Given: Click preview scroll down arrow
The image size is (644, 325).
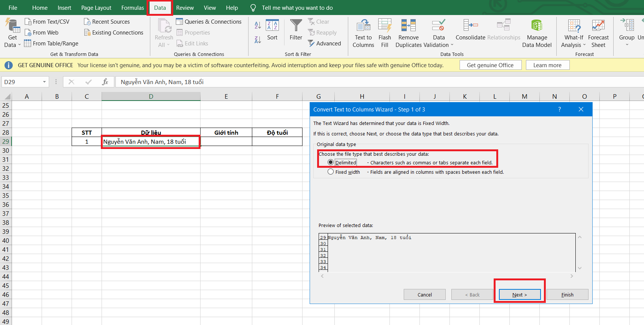Looking at the screenshot, I should pyautogui.click(x=580, y=268).
